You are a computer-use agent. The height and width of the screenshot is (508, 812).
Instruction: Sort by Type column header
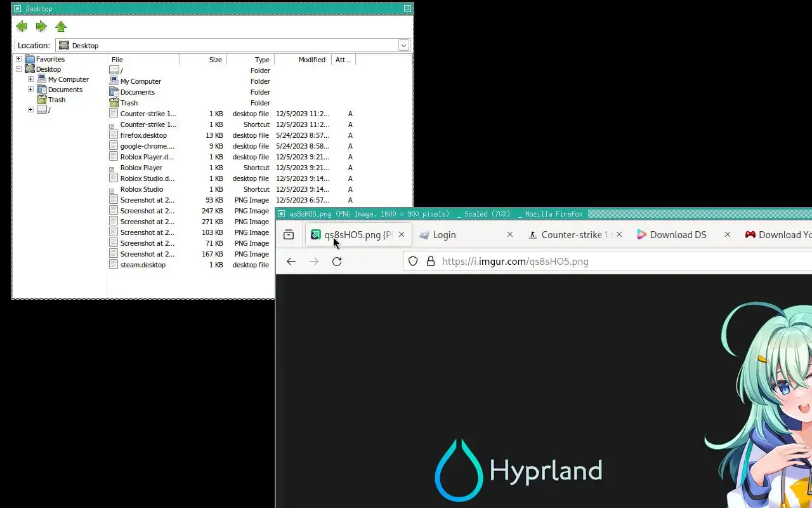250,60
